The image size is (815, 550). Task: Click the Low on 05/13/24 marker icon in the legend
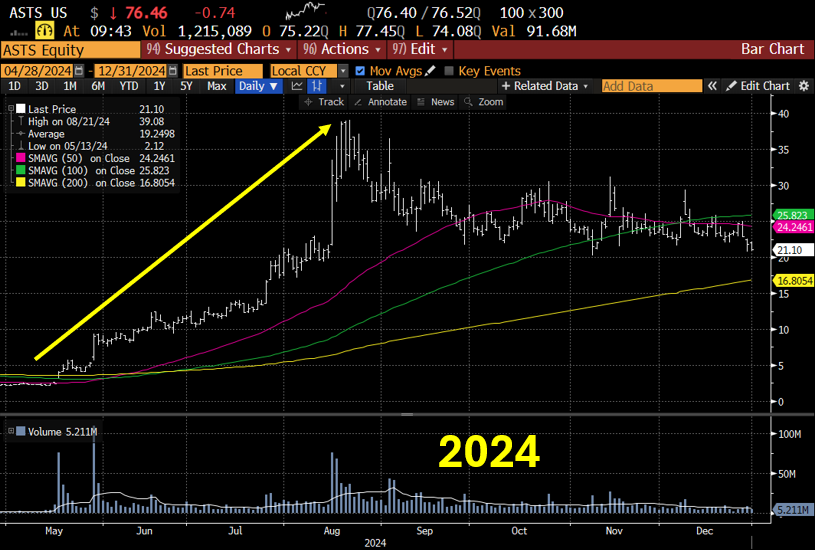pos(21,146)
